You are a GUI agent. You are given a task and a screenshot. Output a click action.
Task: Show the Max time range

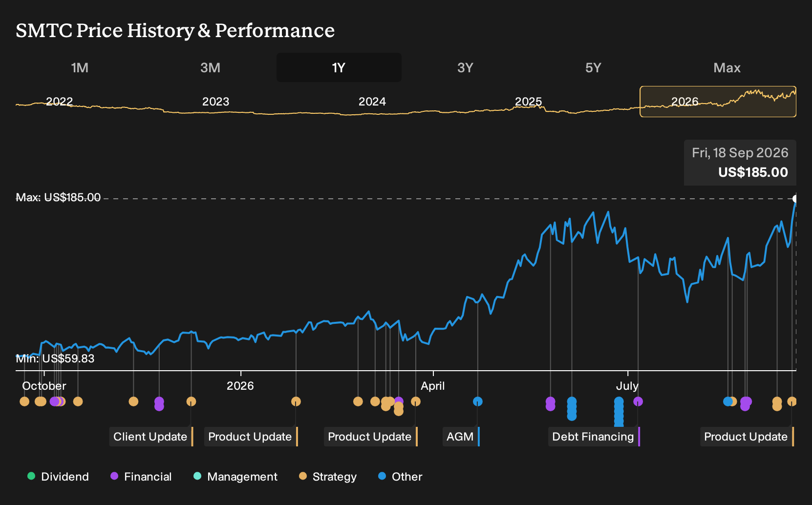727,67
